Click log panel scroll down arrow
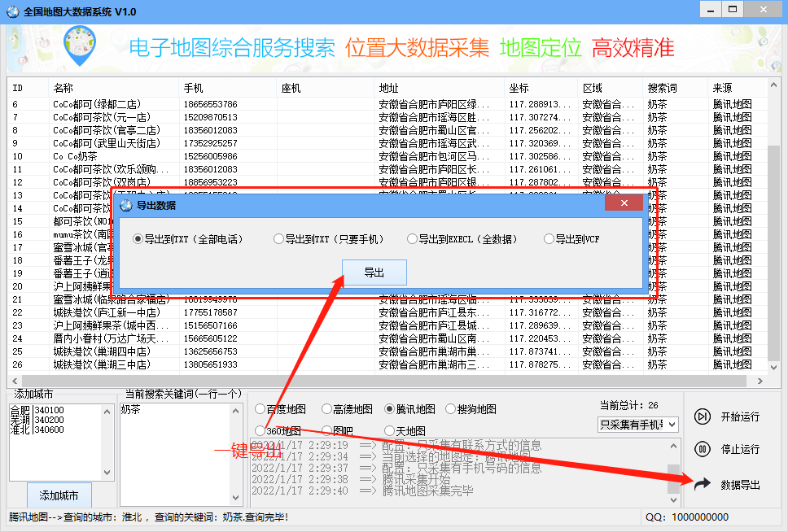 coord(673,499)
